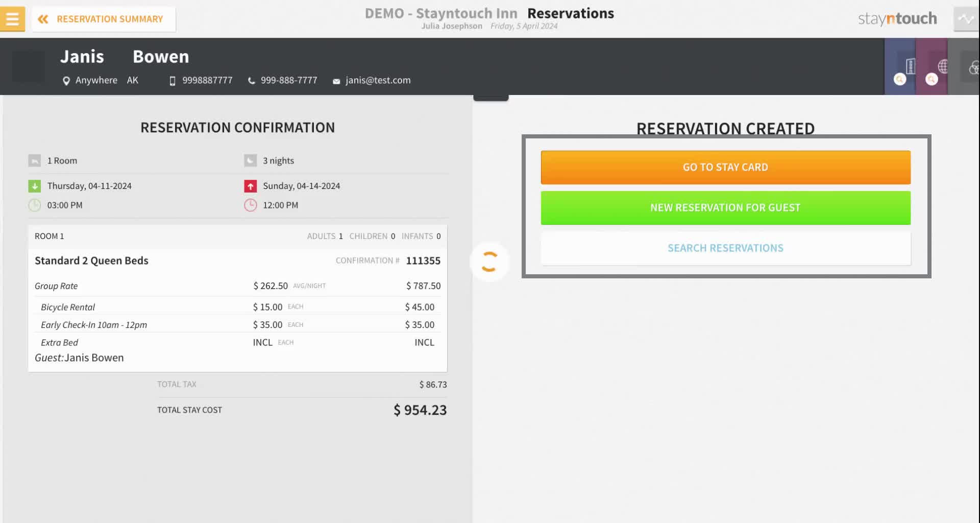980x523 pixels.
Task: Click arrival time 03:00 PM
Action: point(65,205)
